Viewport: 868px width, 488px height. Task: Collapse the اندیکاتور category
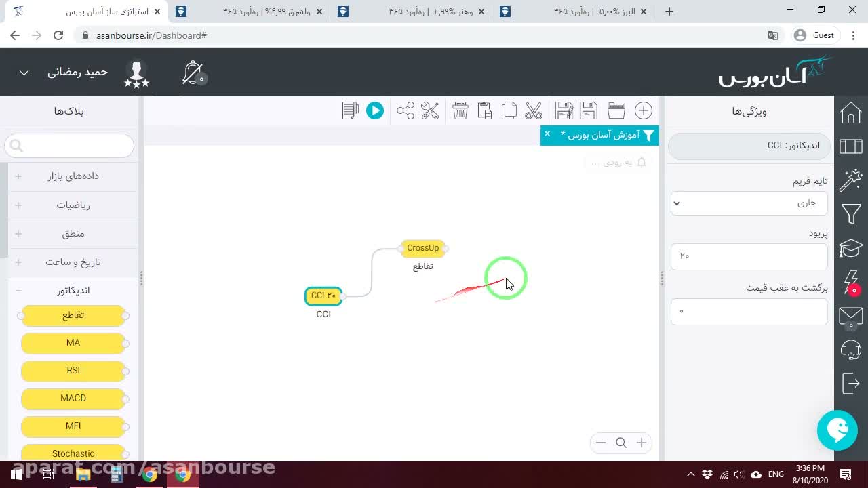[73, 290]
